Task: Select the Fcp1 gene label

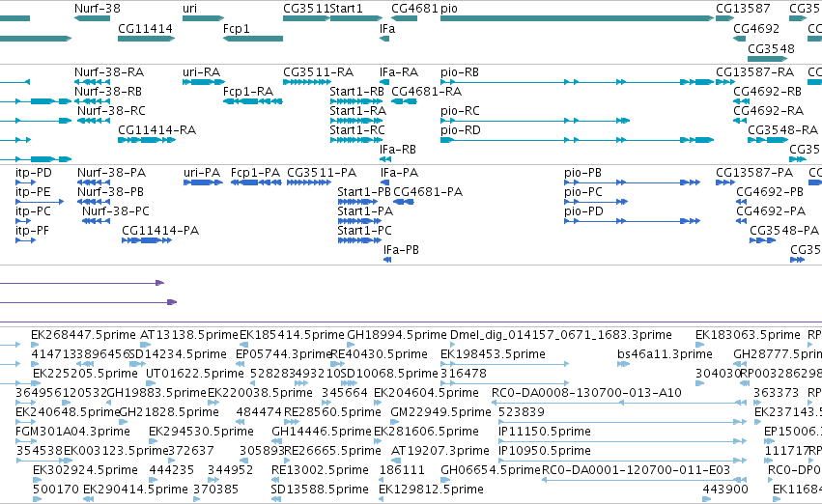Action: (236, 28)
